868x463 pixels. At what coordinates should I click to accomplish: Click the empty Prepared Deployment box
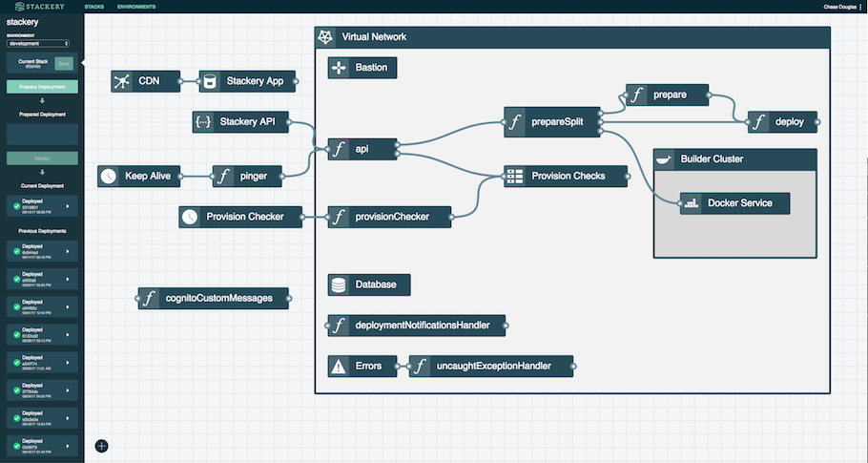42,134
